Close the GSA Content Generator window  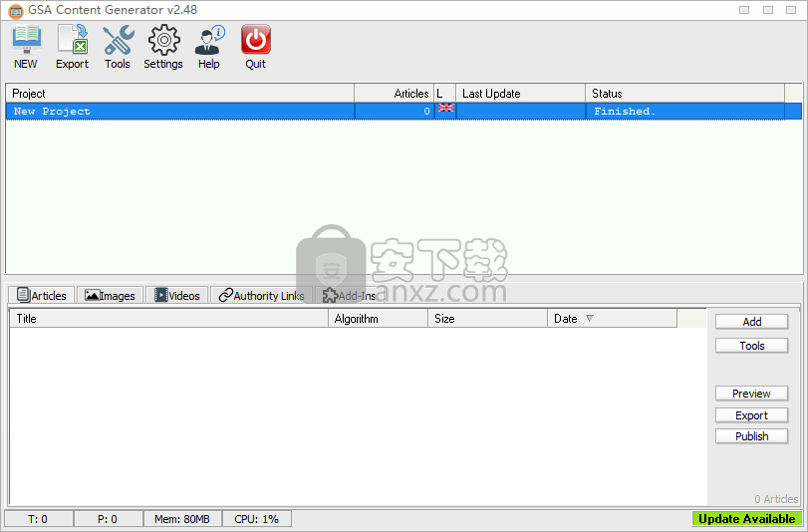(791, 10)
